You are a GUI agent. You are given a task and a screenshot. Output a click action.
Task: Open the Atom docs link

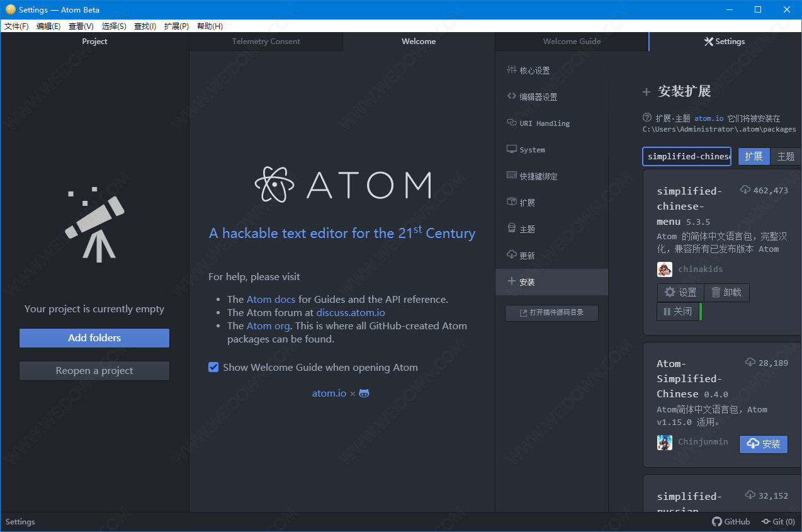(271, 300)
